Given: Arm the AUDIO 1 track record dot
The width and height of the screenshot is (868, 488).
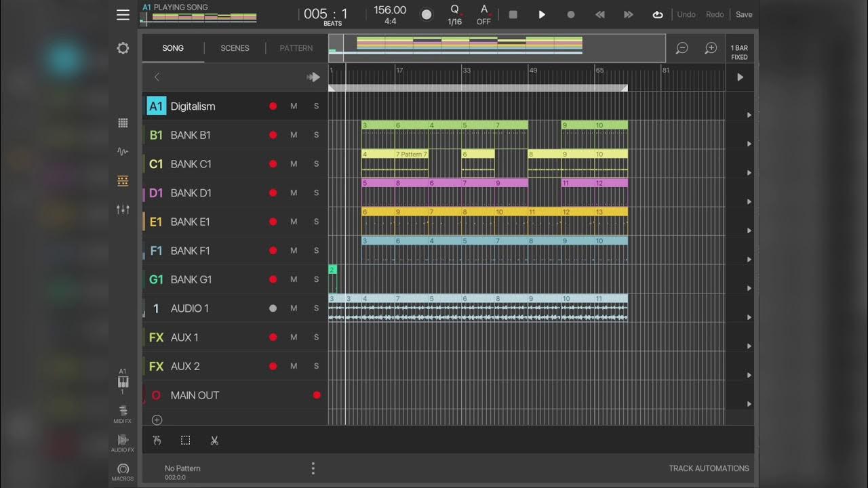Looking at the screenshot, I should point(273,308).
